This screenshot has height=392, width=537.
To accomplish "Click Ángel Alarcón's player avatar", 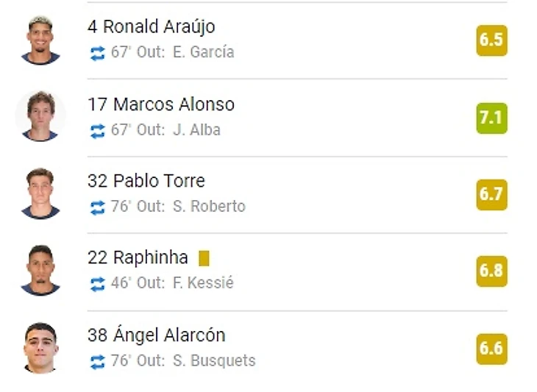I will point(40,347).
